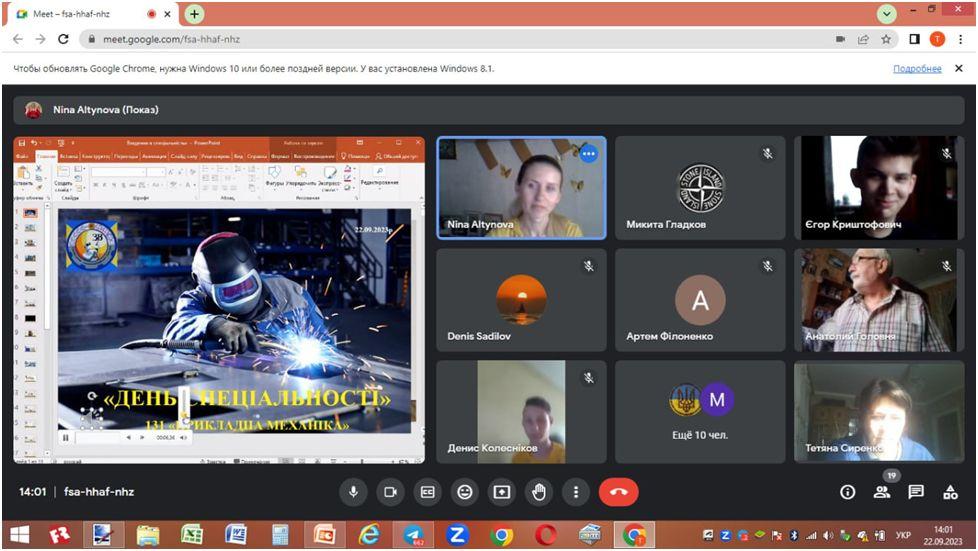Open Word from the taskbar
Viewport: 978px width, 551px height.
(x=236, y=535)
